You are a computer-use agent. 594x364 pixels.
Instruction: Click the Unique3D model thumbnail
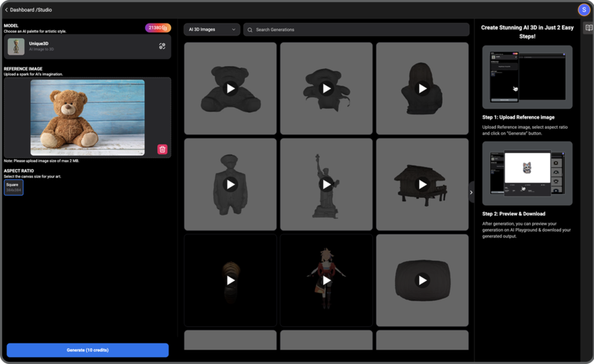click(x=16, y=47)
